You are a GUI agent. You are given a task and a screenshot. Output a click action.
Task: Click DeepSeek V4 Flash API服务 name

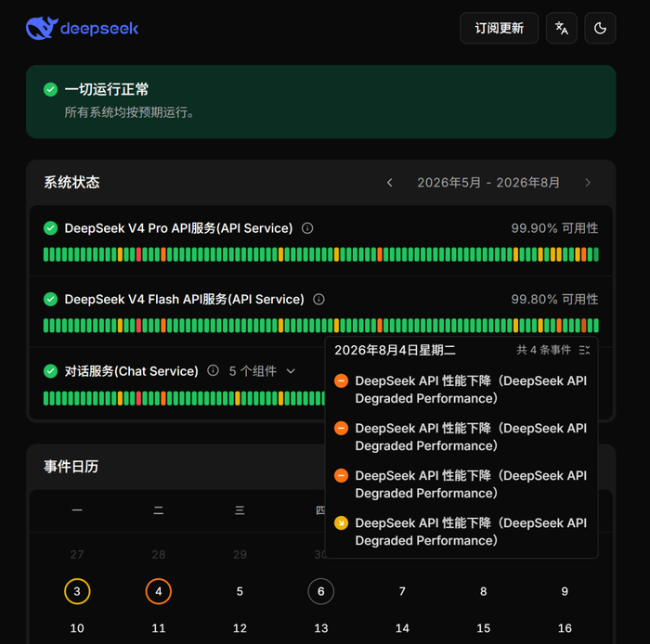[x=185, y=299]
